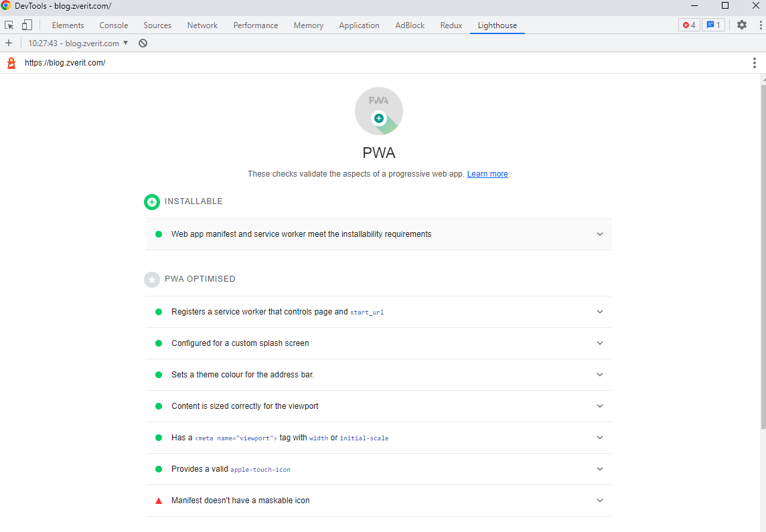
Task: Minimize the DevTools window
Action: (x=694, y=5)
